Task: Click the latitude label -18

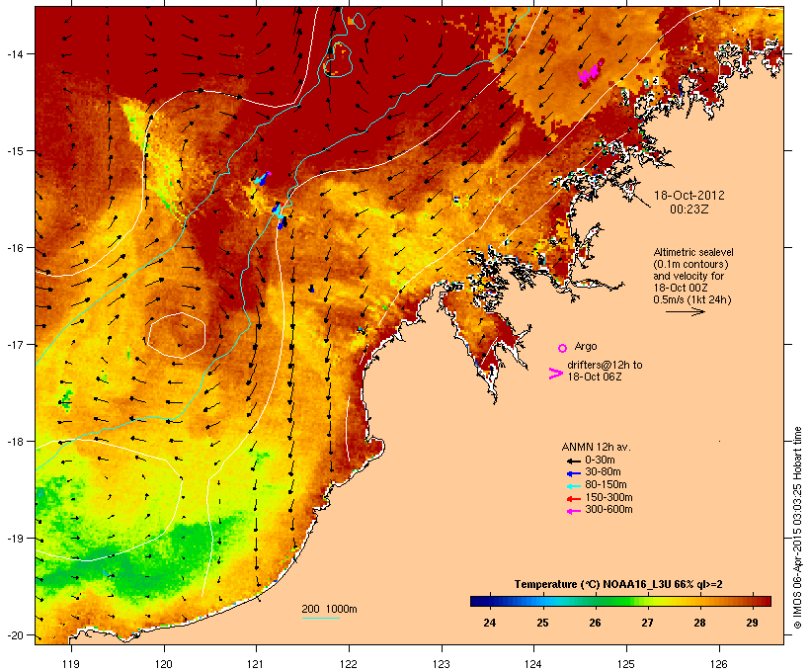Action: pos(14,442)
